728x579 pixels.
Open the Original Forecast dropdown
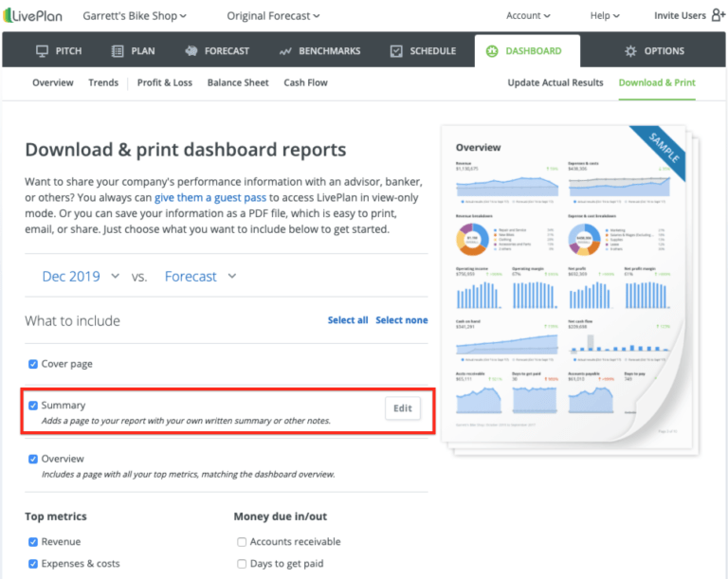click(x=273, y=16)
